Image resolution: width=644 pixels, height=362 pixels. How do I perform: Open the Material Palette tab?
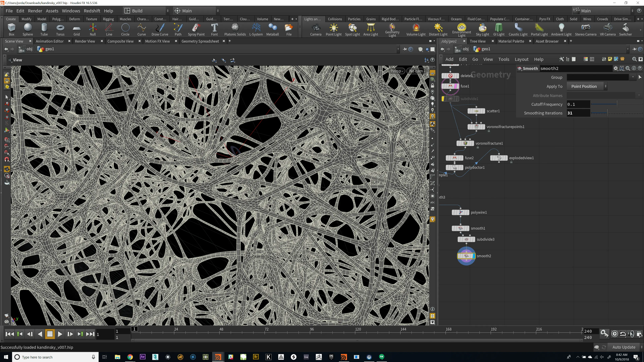[511, 41]
